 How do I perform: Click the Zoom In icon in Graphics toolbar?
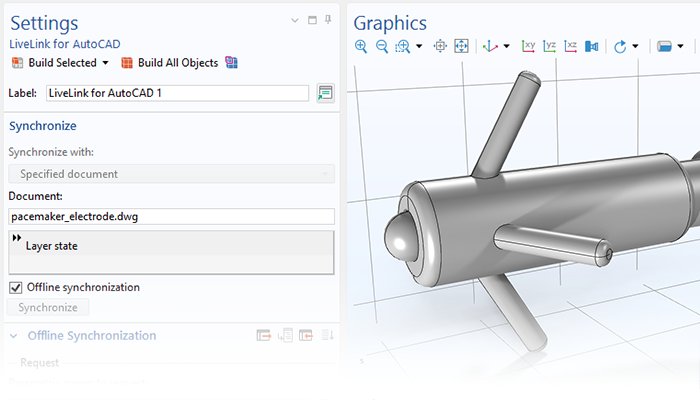pyautogui.click(x=361, y=46)
